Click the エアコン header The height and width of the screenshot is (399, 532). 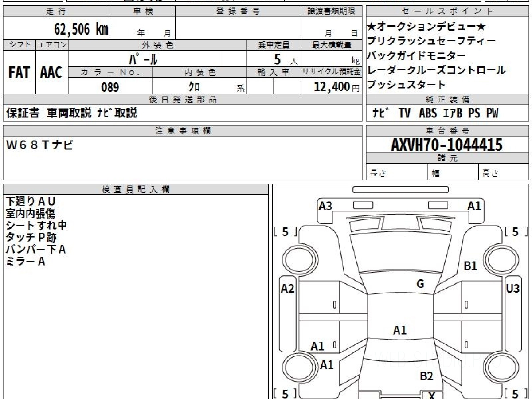(x=52, y=45)
